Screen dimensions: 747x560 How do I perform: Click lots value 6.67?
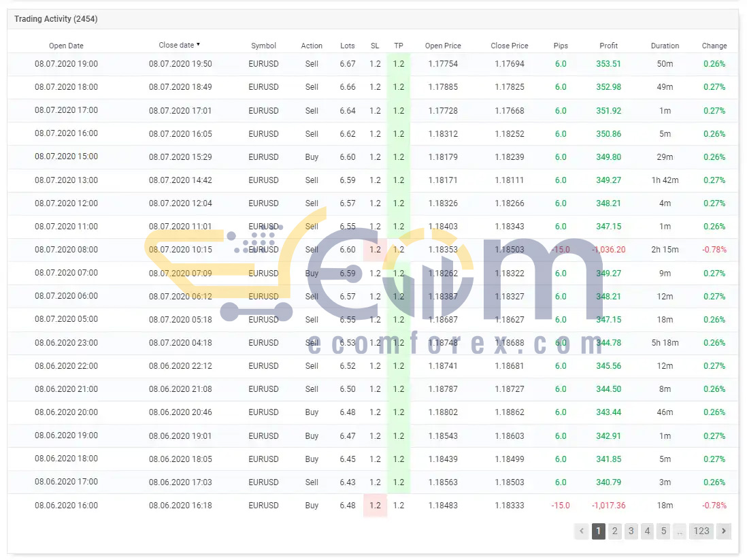click(x=347, y=64)
